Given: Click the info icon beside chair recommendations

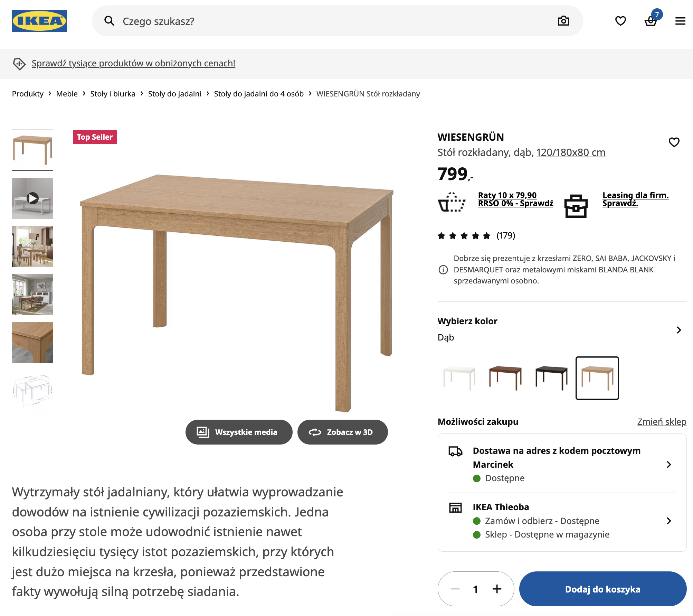Looking at the screenshot, I should (x=443, y=270).
